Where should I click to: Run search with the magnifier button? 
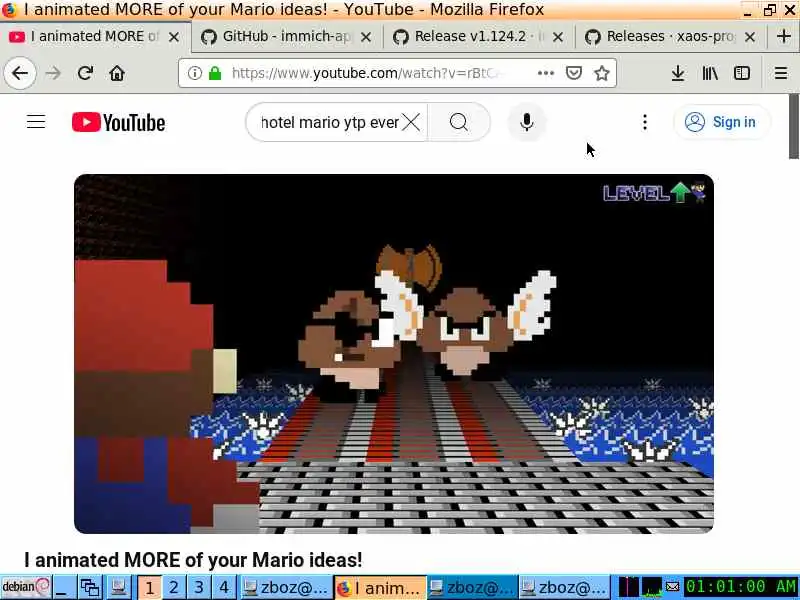coord(459,122)
